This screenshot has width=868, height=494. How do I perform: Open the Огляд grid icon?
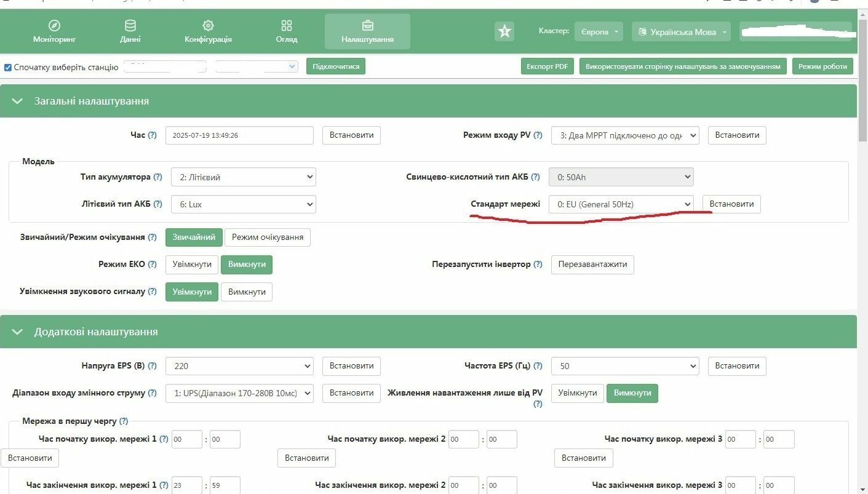[x=287, y=26]
